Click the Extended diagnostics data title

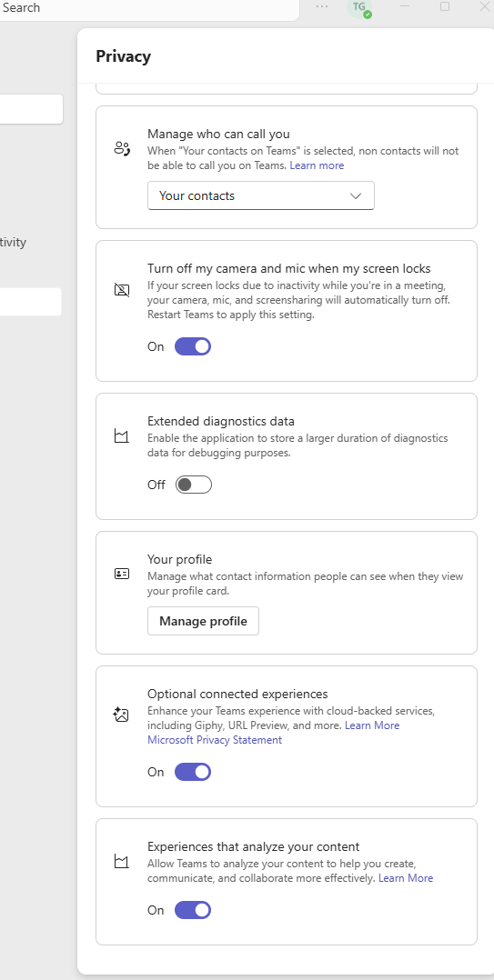tap(221, 421)
